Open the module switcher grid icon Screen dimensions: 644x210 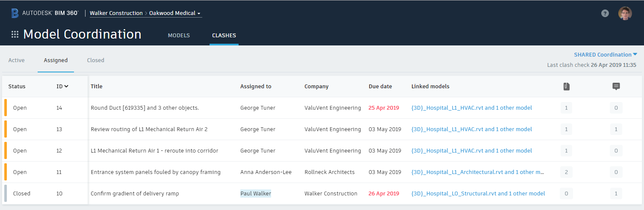point(15,34)
